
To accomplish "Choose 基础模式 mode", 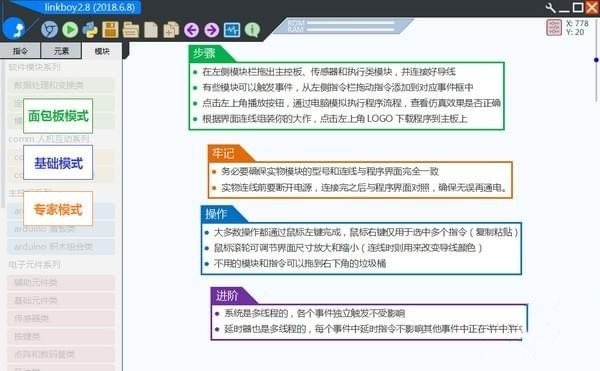I will coord(58,163).
